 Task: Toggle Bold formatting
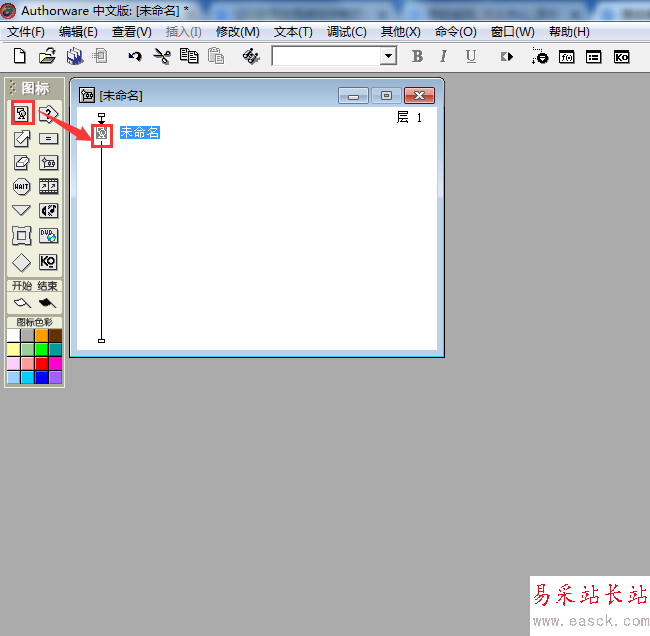[x=417, y=56]
